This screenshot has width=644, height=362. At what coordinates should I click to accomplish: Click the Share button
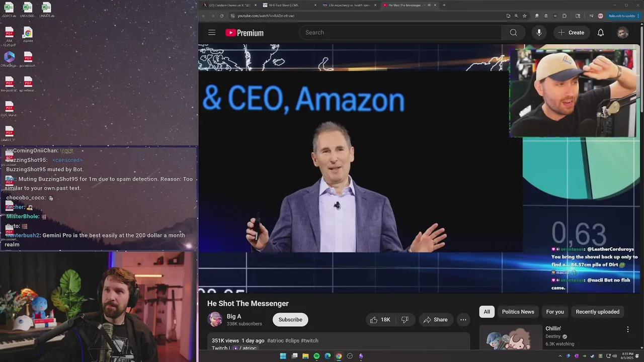point(435,320)
